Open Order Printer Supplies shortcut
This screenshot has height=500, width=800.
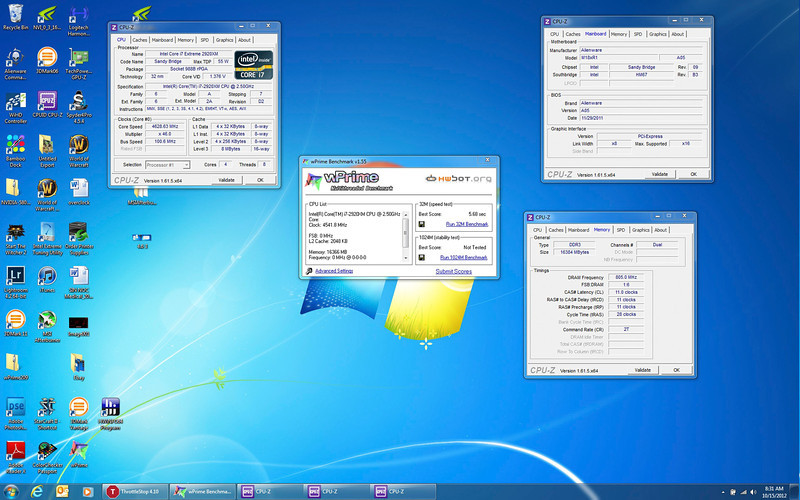coord(78,239)
